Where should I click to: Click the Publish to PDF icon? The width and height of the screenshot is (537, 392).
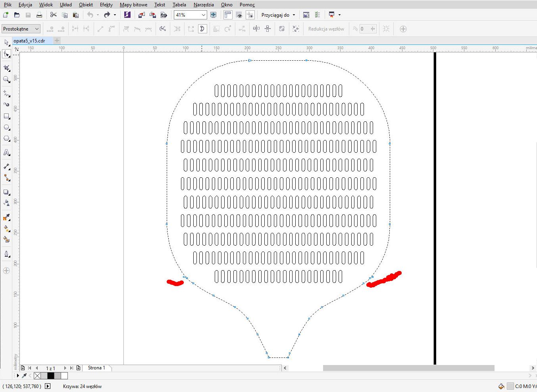coord(164,15)
